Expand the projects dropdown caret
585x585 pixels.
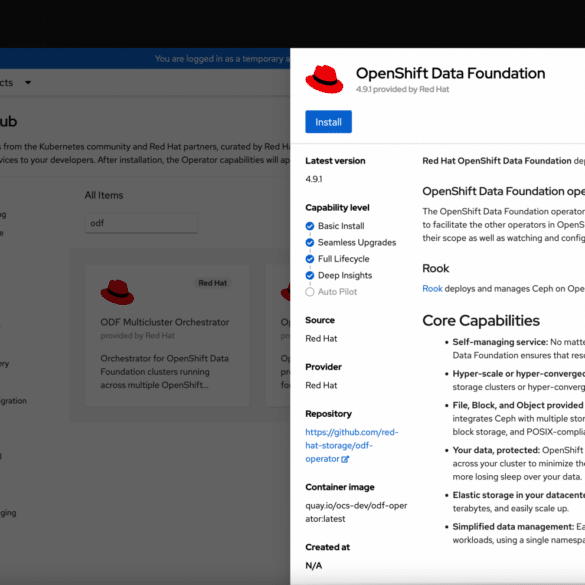pyautogui.click(x=28, y=82)
